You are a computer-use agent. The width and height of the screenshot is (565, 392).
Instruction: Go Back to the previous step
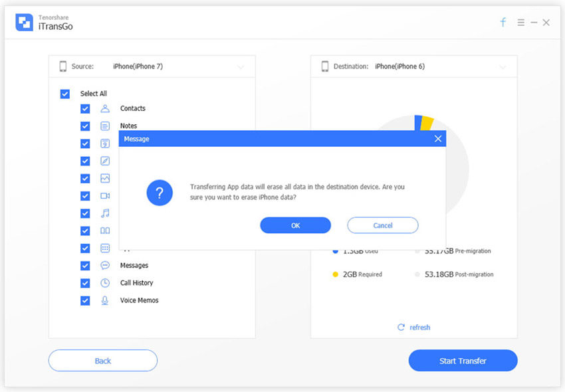coord(102,361)
